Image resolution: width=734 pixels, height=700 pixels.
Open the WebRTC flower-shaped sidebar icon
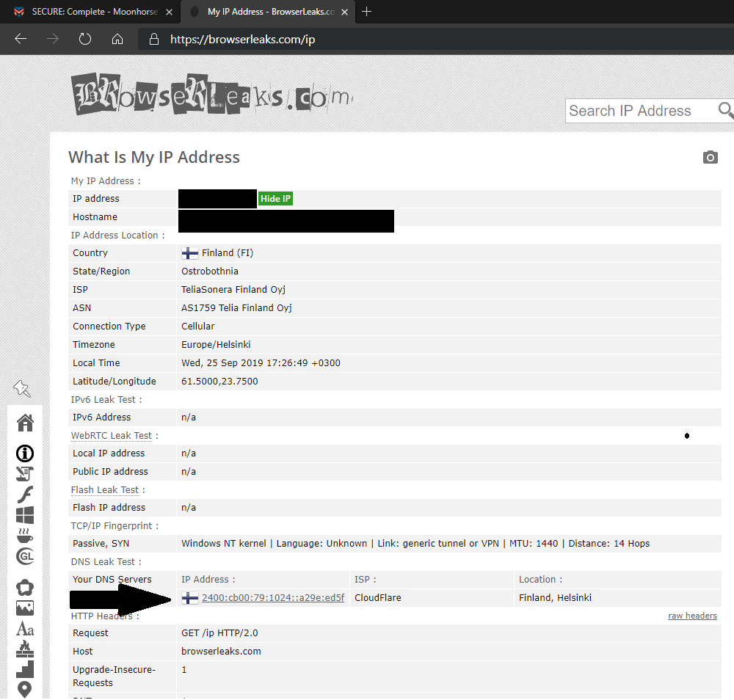[25, 587]
